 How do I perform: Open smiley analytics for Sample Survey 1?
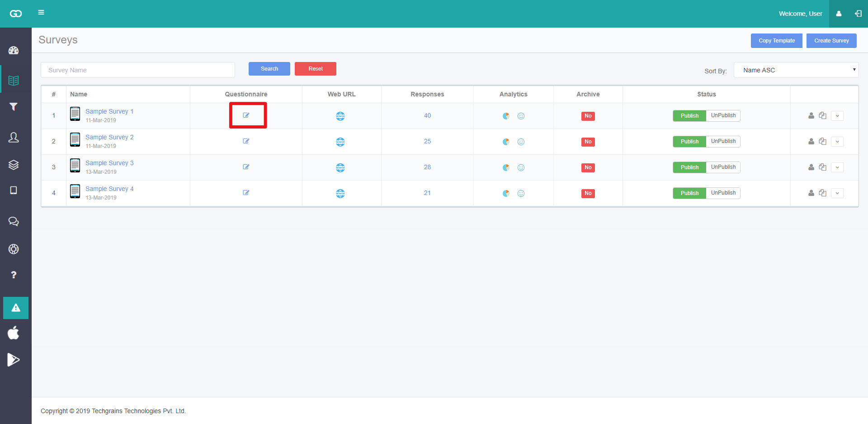point(521,116)
